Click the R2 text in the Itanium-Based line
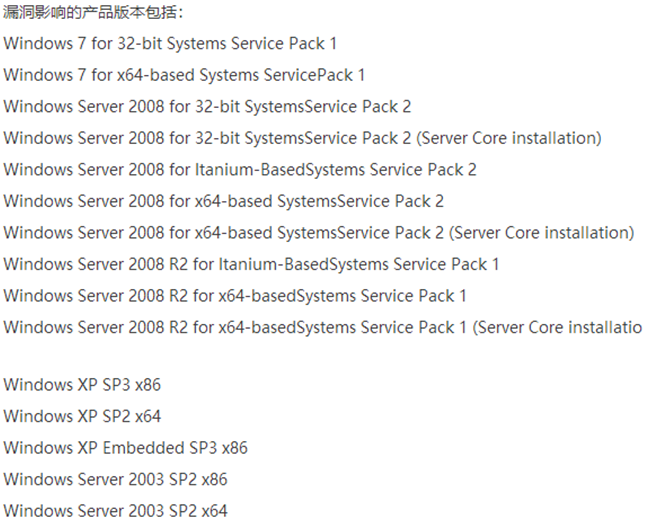 point(178,264)
